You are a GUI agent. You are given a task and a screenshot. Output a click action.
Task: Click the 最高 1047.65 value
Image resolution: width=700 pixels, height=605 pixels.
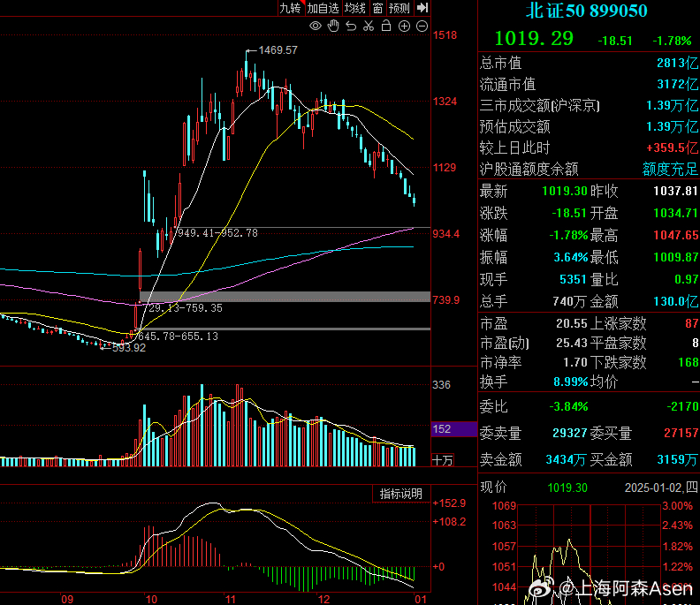point(675,235)
